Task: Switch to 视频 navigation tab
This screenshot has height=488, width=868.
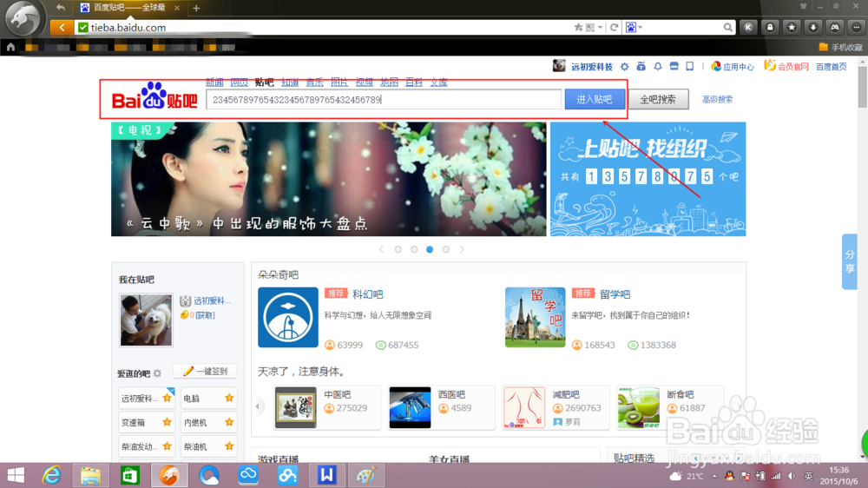Action: [x=365, y=82]
